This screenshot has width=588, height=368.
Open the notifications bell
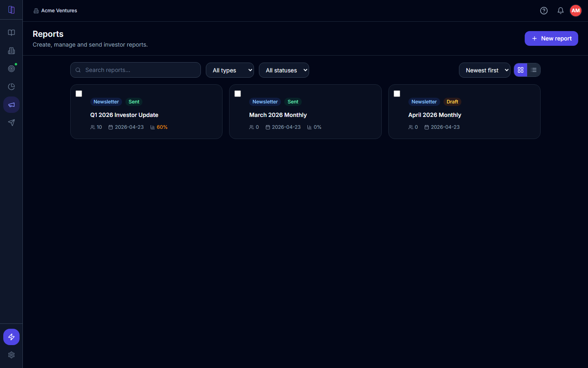click(561, 11)
